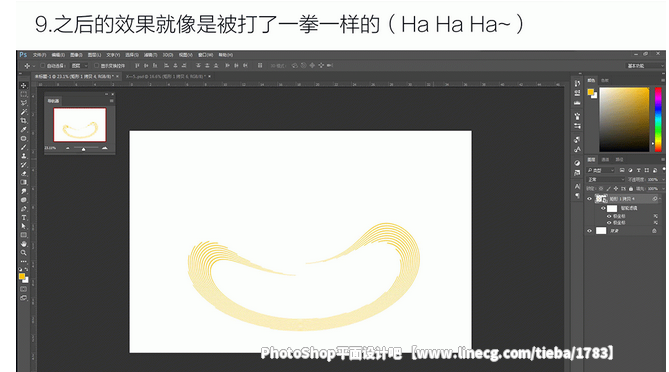Swap foreground and background colors
This screenshot has width=669, height=372.
tap(26, 270)
